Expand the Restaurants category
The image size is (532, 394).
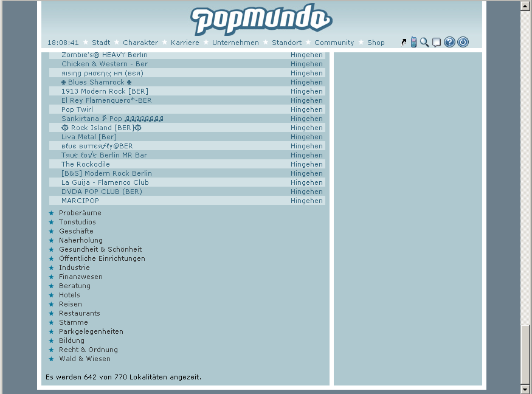[80, 313]
